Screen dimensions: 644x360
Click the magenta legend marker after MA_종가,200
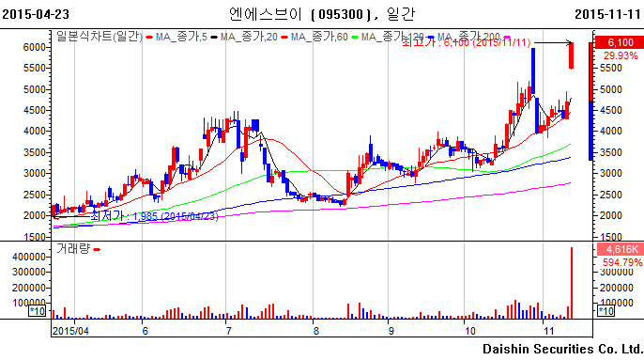click(507, 38)
